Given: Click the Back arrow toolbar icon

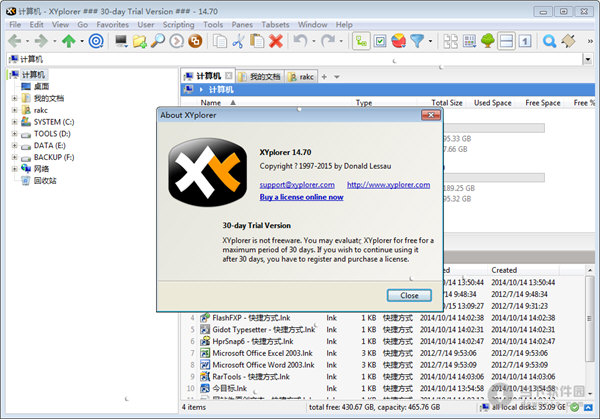Looking at the screenshot, I should pos(15,41).
